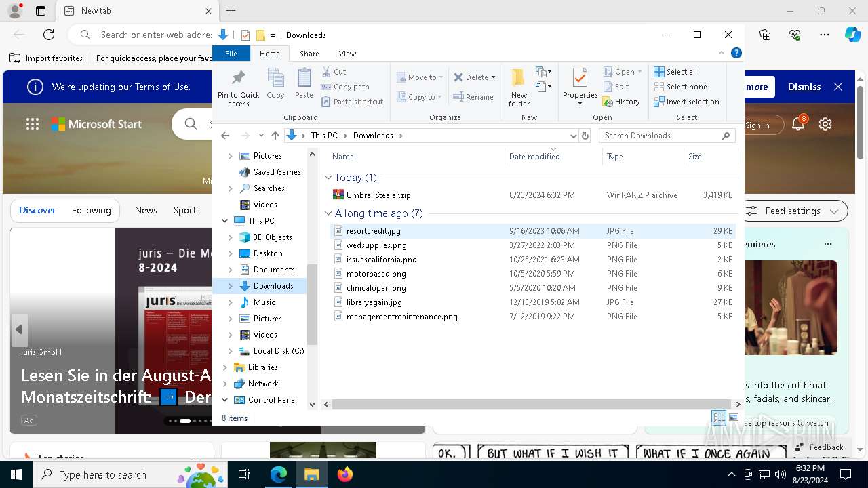Click Feedback button in Edge
868x488 pixels.
[818, 447]
